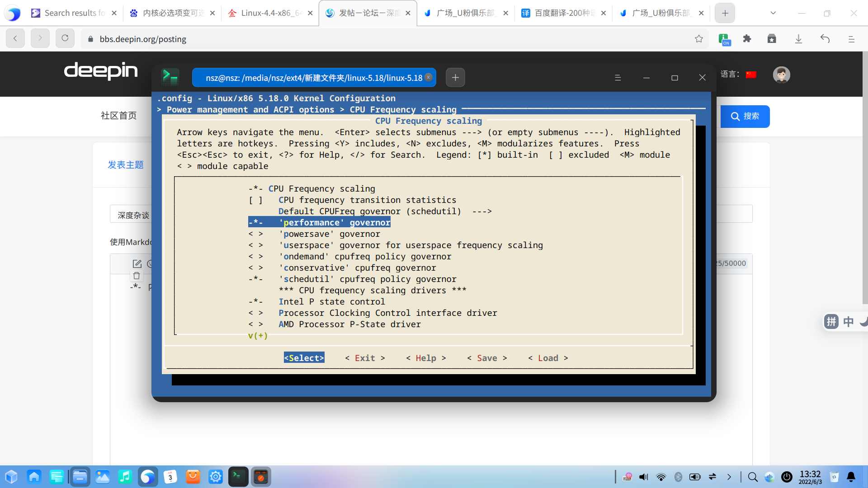Open the terminal hamburger menu
The image size is (868, 488).
tap(618, 78)
